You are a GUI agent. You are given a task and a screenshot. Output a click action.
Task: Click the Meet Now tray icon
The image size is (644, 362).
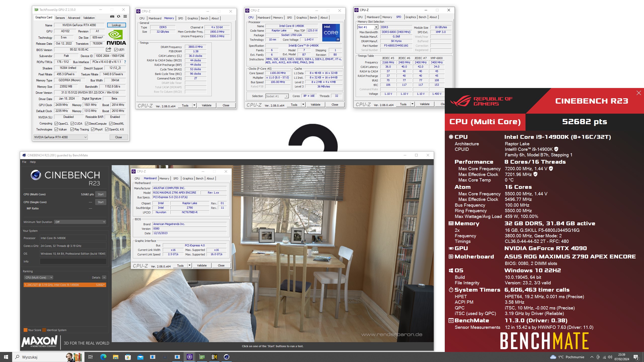click(x=598, y=357)
